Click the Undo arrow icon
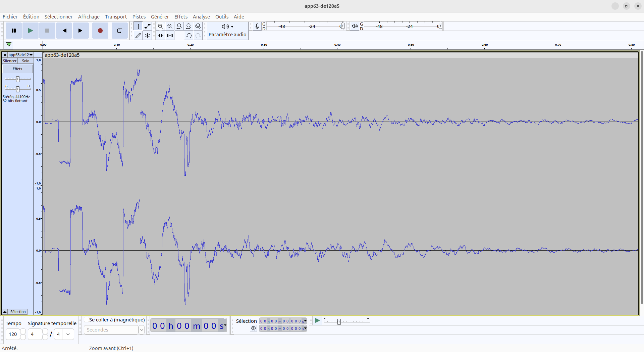This screenshot has width=644, height=352. click(189, 36)
